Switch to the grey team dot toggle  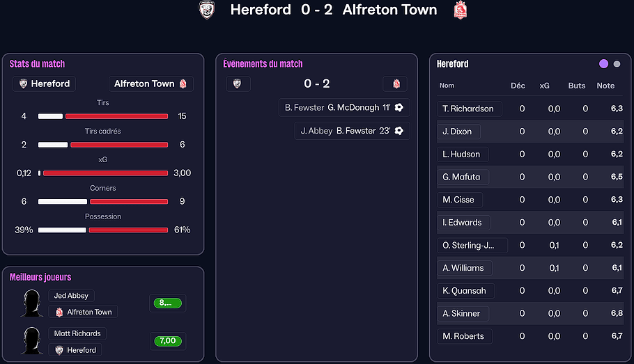(617, 64)
